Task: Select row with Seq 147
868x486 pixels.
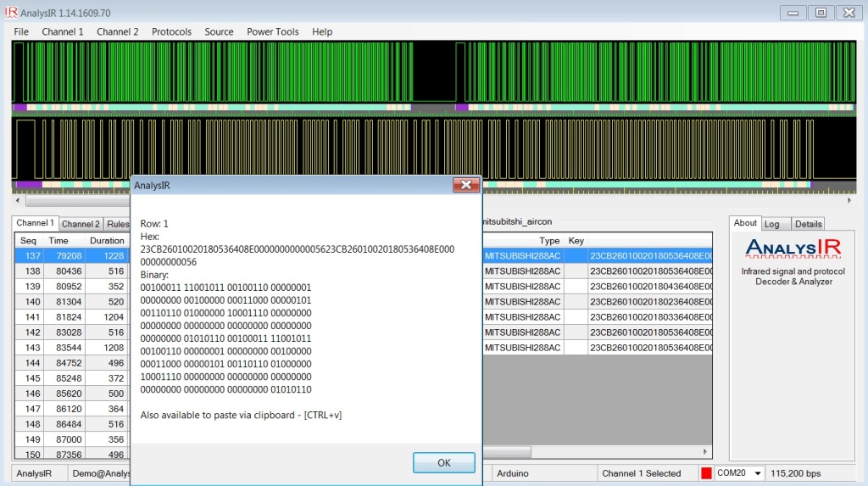Action: [72, 409]
